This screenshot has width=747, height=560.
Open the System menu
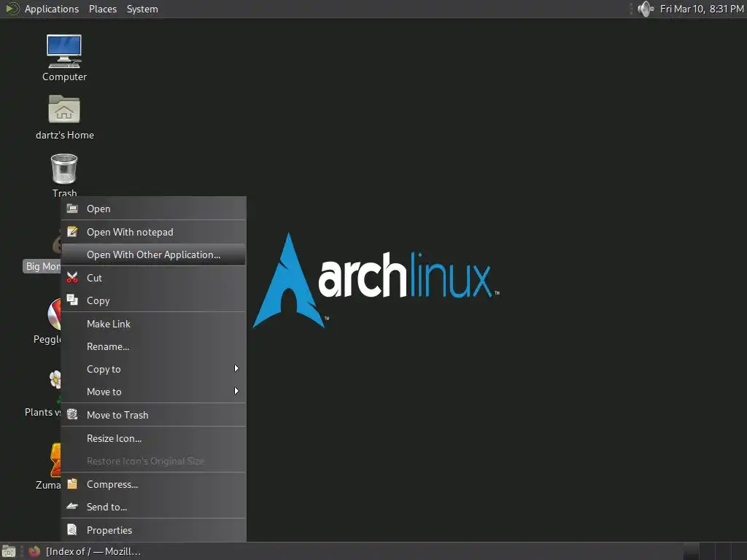point(142,9)
